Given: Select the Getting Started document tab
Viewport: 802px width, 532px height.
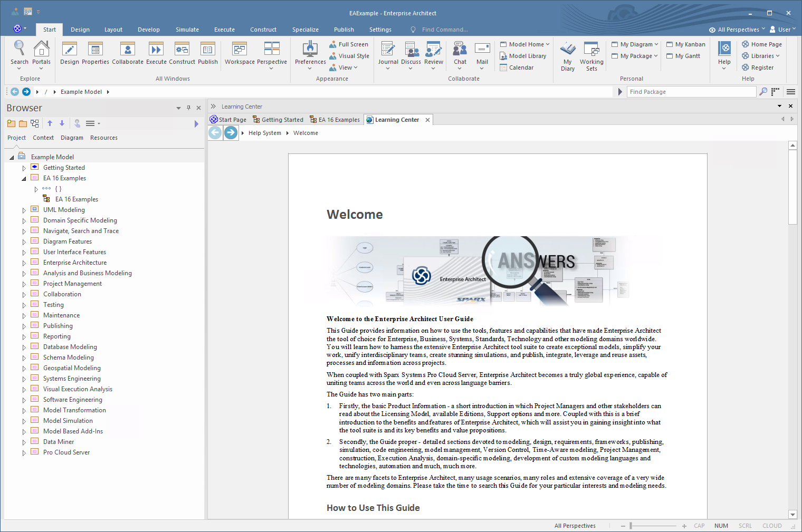Looking at the screenshot, I should (278, 120).
